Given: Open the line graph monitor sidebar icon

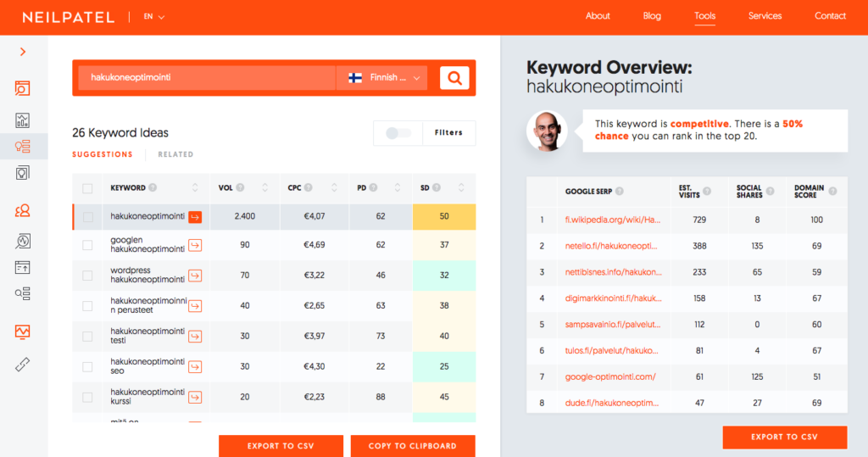Looking at the screenshot, I should point(22,332).
